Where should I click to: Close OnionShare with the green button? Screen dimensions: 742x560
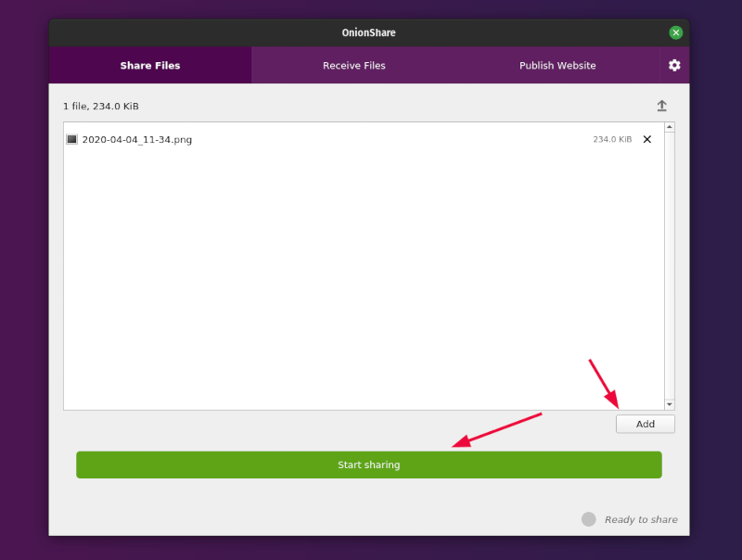(x=675, y=32)
